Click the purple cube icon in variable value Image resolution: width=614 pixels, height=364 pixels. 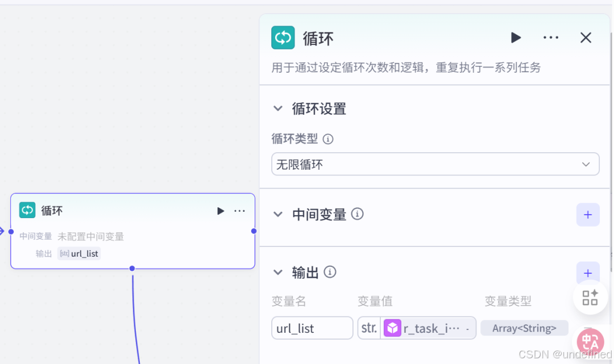tap(392, 328)
